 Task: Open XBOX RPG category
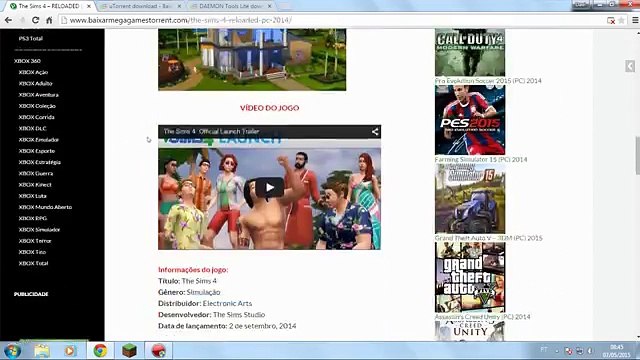pyautogui.click(x=33, y=218)
